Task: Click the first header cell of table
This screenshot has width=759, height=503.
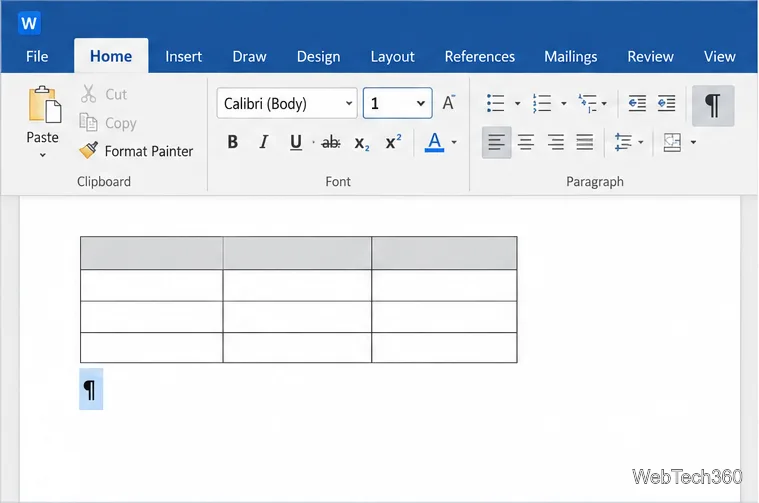Action: (152, 253)
